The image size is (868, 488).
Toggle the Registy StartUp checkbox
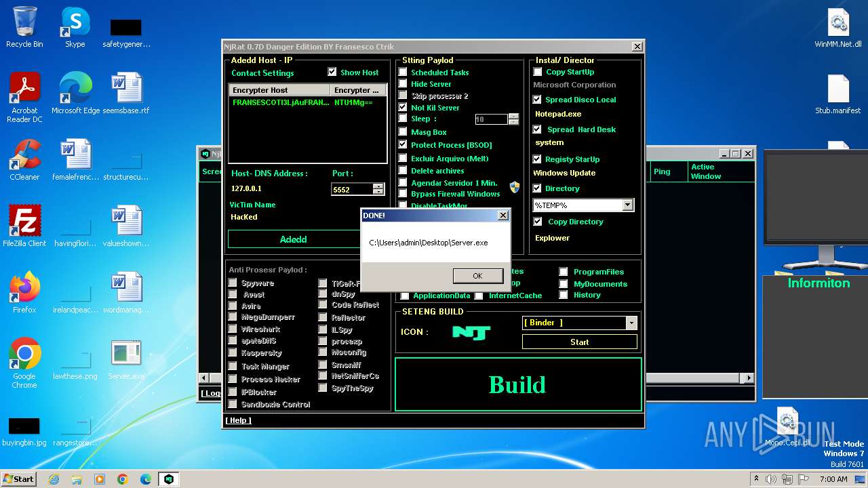537,159
